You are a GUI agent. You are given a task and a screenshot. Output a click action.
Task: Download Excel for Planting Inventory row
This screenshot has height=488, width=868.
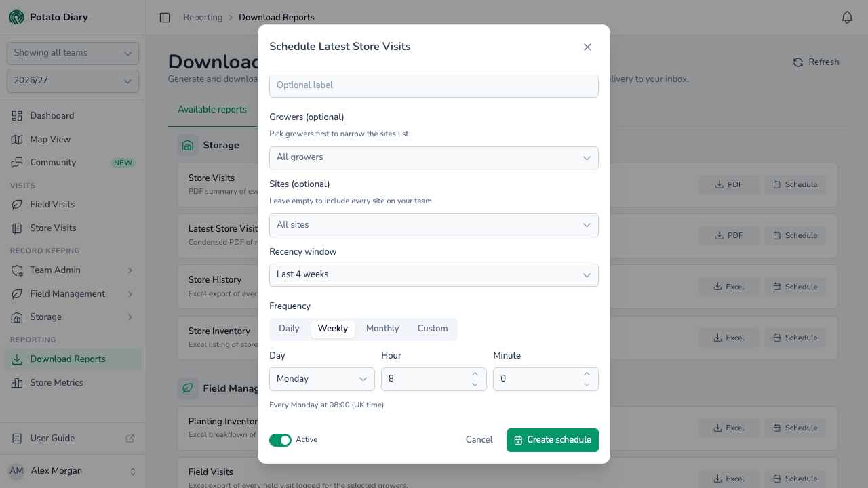coord(729,428)
